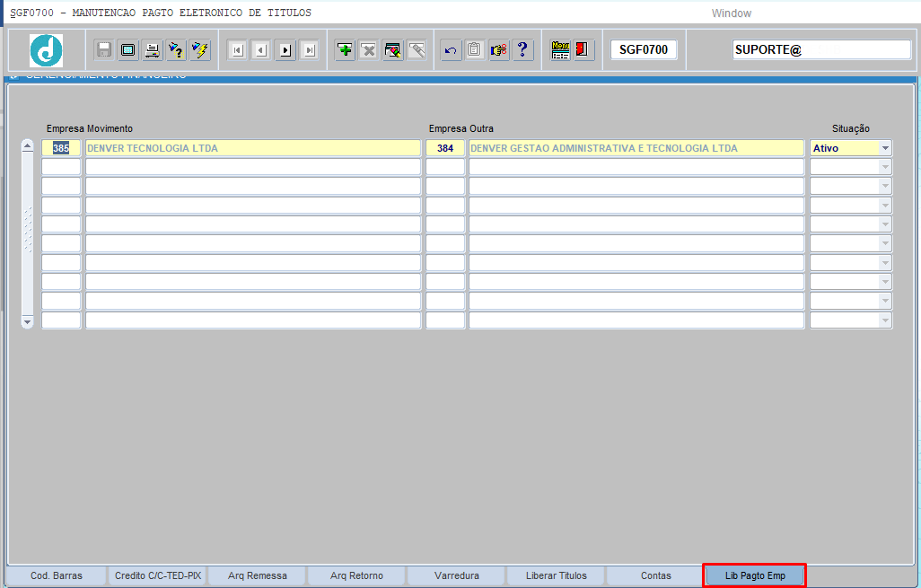Click the Lib Pagto Emp tab
921x588 pixels.
754,575
